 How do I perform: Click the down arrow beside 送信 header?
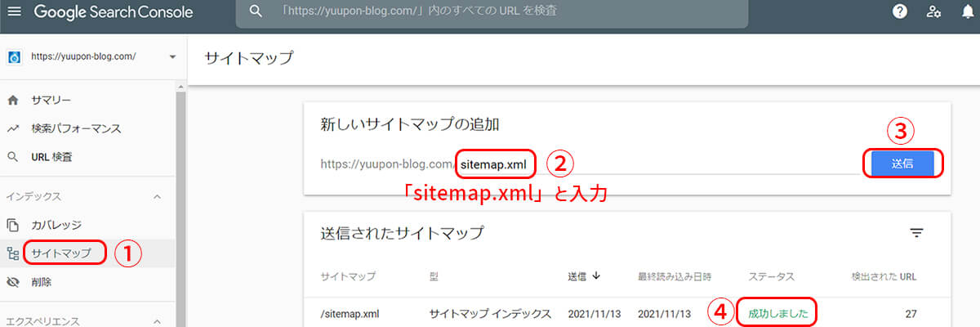point(596,276)
